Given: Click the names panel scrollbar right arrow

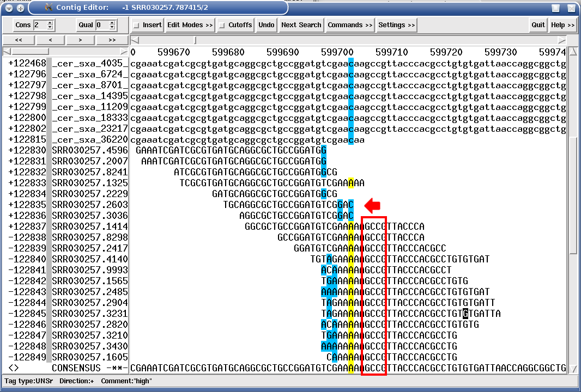Looking at the screenshot, I should coord(124,52).
